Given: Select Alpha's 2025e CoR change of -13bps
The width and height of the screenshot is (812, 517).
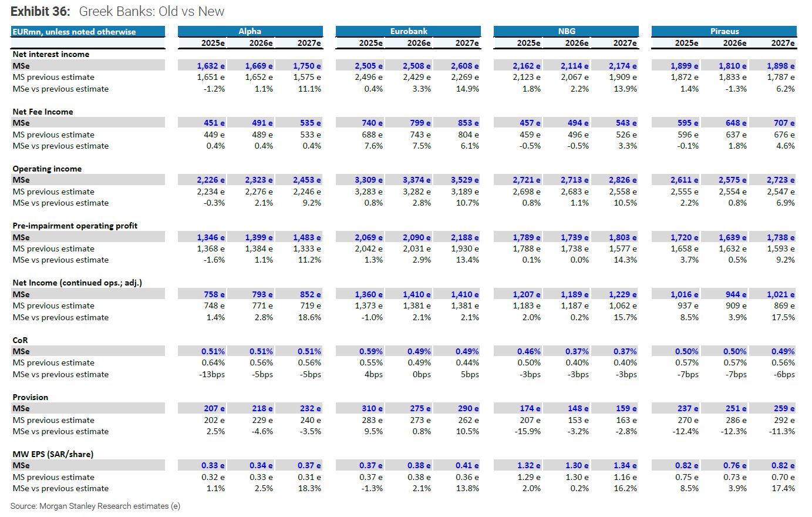Looking at the screenshot, I should point(213,374).
